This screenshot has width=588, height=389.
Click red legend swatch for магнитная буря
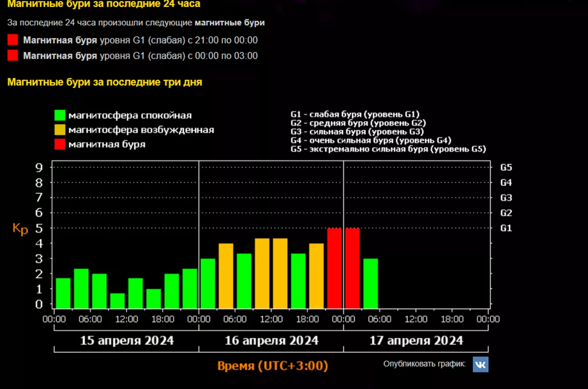pyautogui.click(x=60, y=144)
